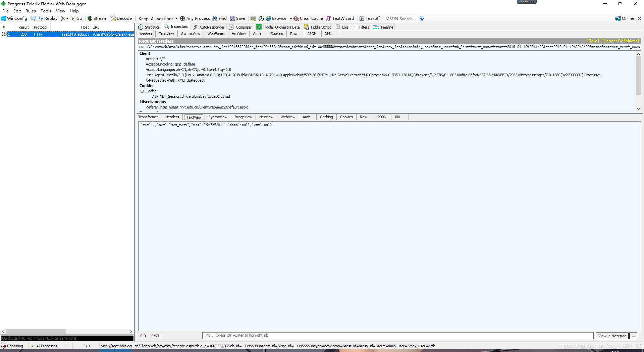
Task: Toggle Stream mode in toolbar
Action: tap(97, 18)
